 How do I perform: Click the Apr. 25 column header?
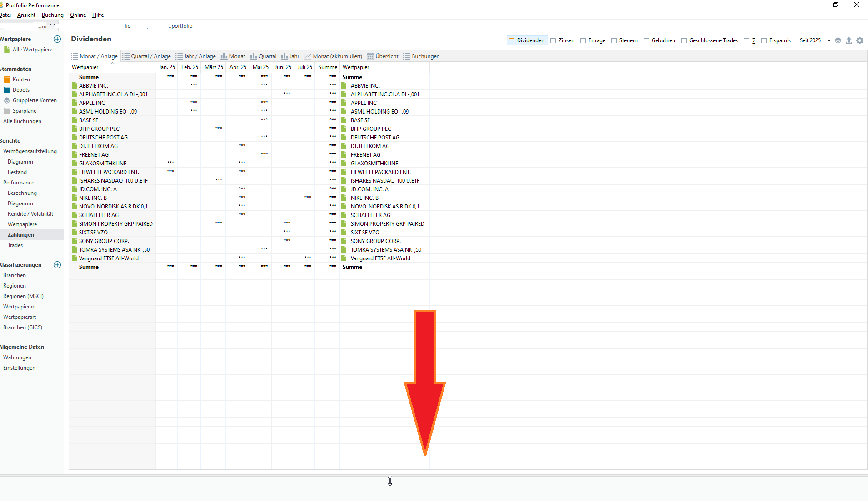tap(238, 67)
